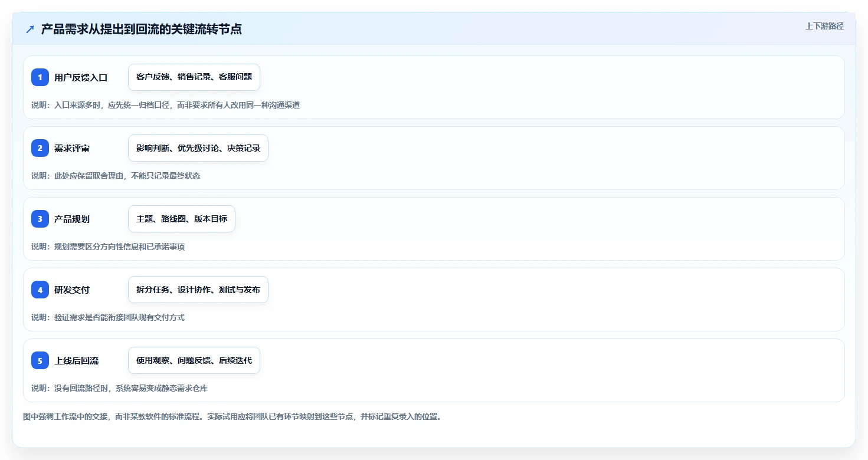Click the footer paragraph starting 图中强调工作流中的交接

232,416
